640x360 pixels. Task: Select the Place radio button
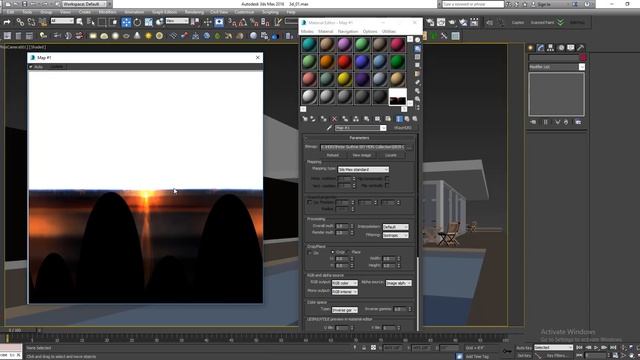(348, 252)
